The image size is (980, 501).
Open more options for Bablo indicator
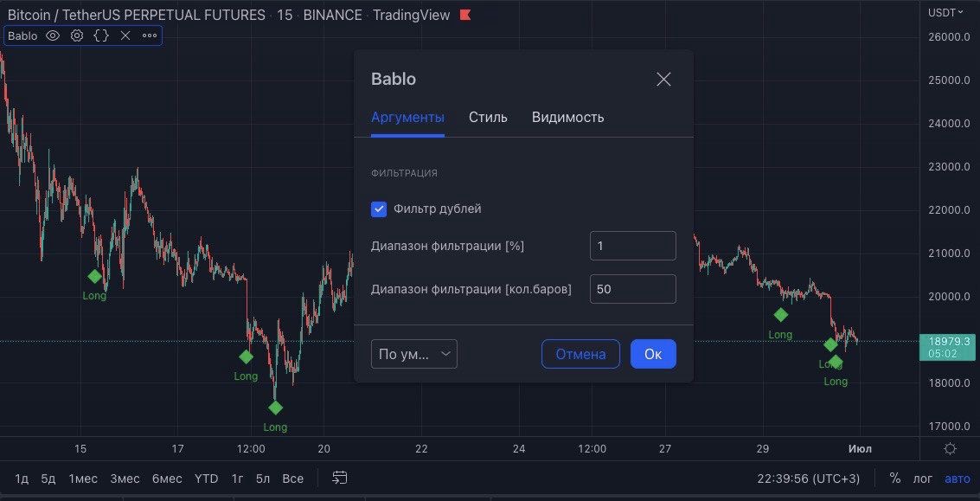click(150, 35)
